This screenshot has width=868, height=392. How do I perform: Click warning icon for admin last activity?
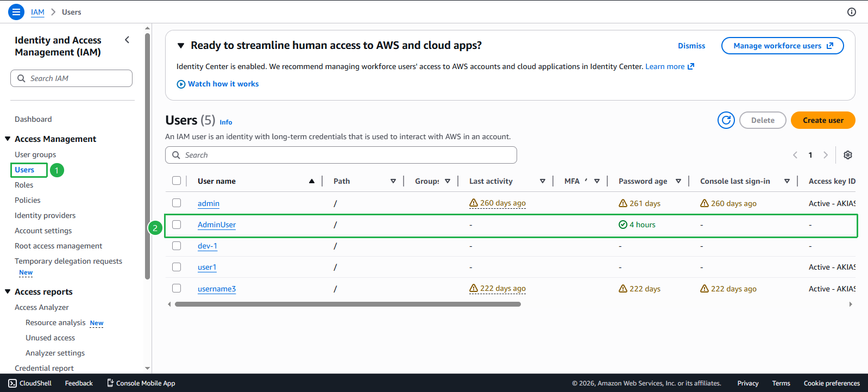[474, 203]
